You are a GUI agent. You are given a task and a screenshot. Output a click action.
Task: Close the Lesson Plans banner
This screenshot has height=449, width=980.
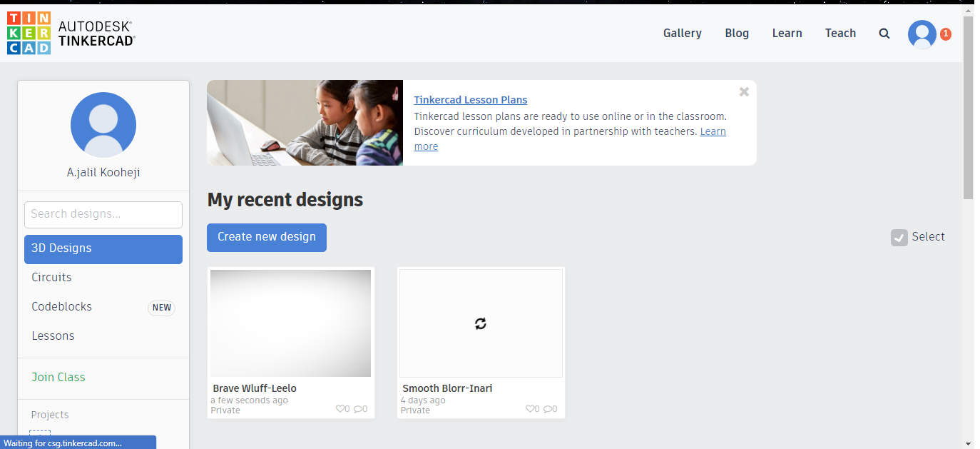point(744,92)
